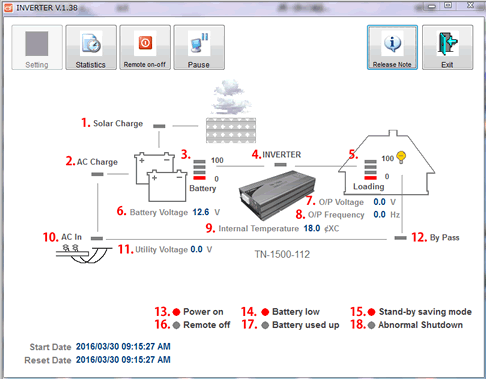Click the solar panel image
The height and width of the screenshot is (379, 486).
point(231,130)
